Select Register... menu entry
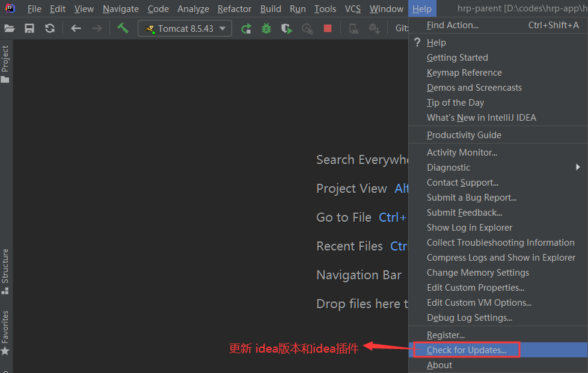The image size is (588, 373). (x=498, y=335)
